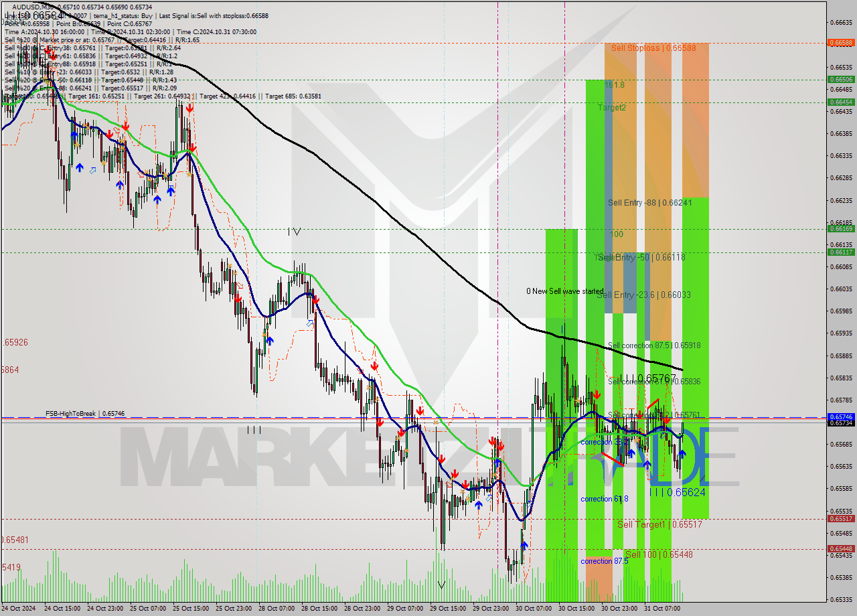
Task: Click the red 0.66588 price axis tag
Action: pos(841,43)
